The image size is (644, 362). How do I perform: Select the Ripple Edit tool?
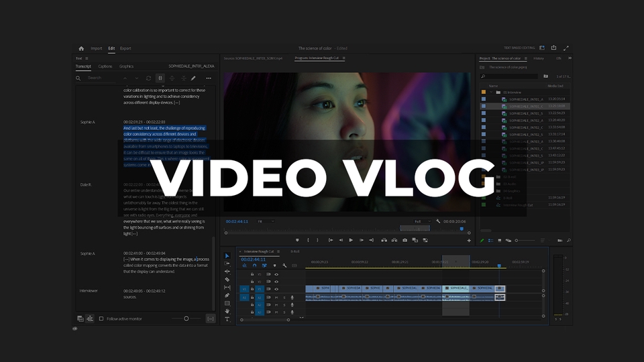pyautogui.click(x=227, y=271)
